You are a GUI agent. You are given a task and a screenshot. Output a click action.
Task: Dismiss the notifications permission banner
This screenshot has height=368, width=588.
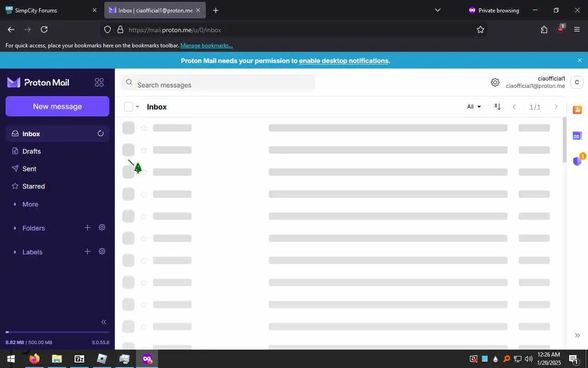(x=580, y=60)
